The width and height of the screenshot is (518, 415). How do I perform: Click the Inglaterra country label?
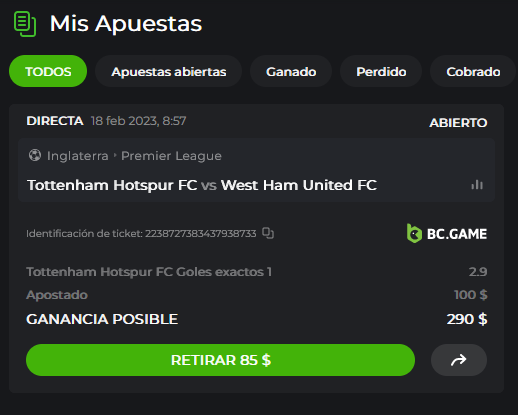click(x=78, y=156)
